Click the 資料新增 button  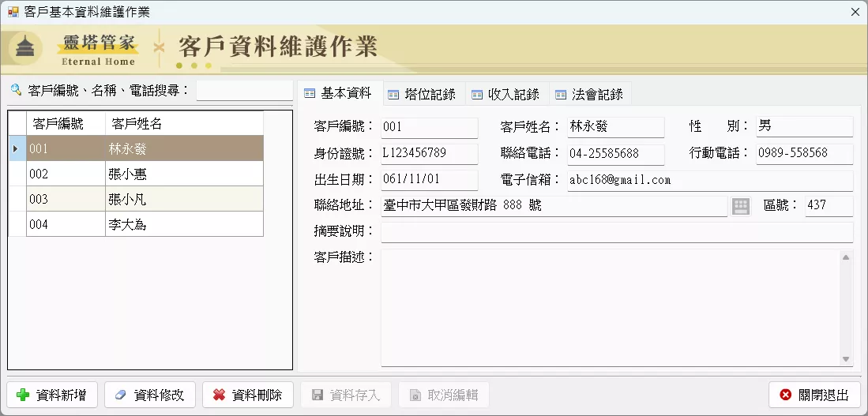[x=53, y=395]
